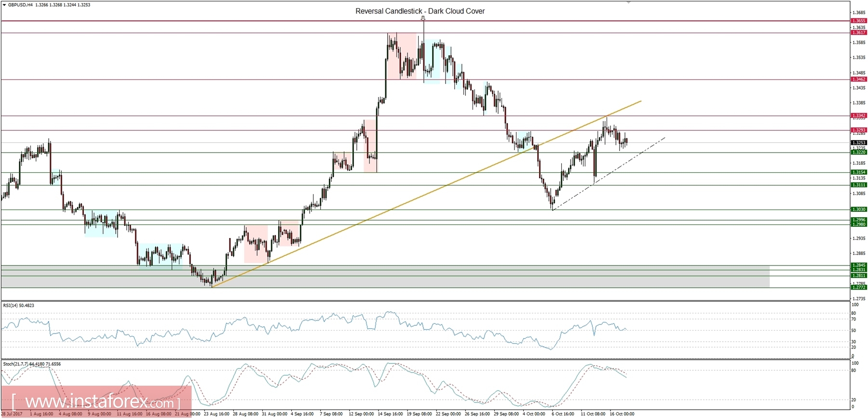Click the 14 Sep 16:00 time label
This screenshot has height=419, width=868.
point(390,414)
